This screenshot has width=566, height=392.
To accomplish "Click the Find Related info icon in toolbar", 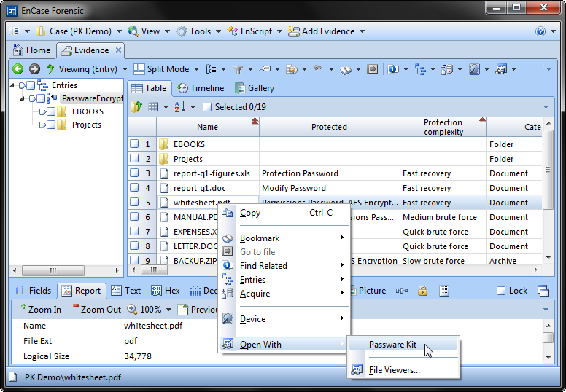I will pyautogui.click(x=393, y=69).
